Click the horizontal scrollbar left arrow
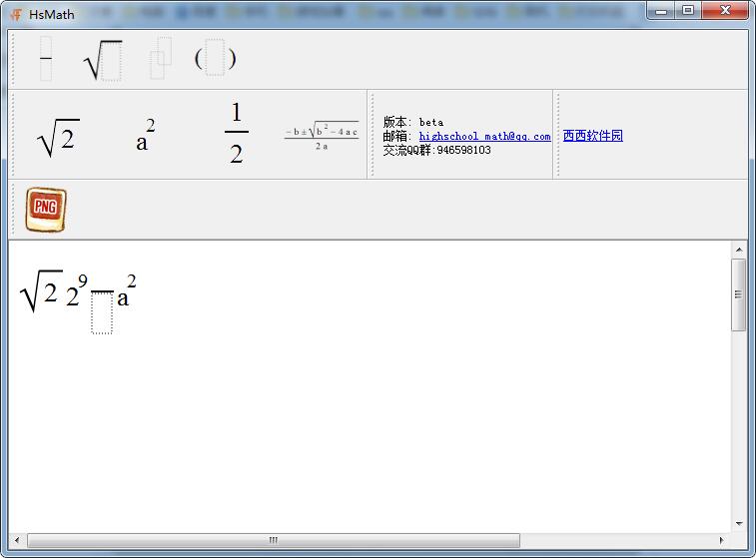This screenshot has height=558, width=756. (17, 540)
